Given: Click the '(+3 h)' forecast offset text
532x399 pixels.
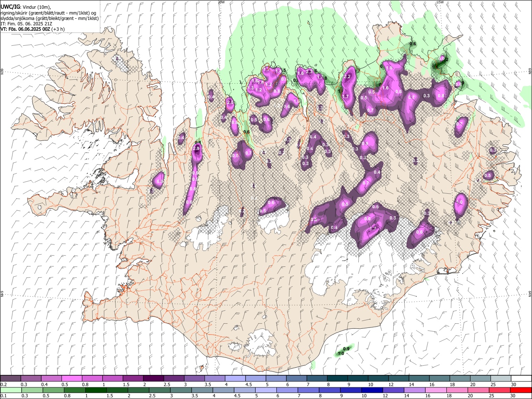Looking at the screenshot, I should tap(58, 29).
